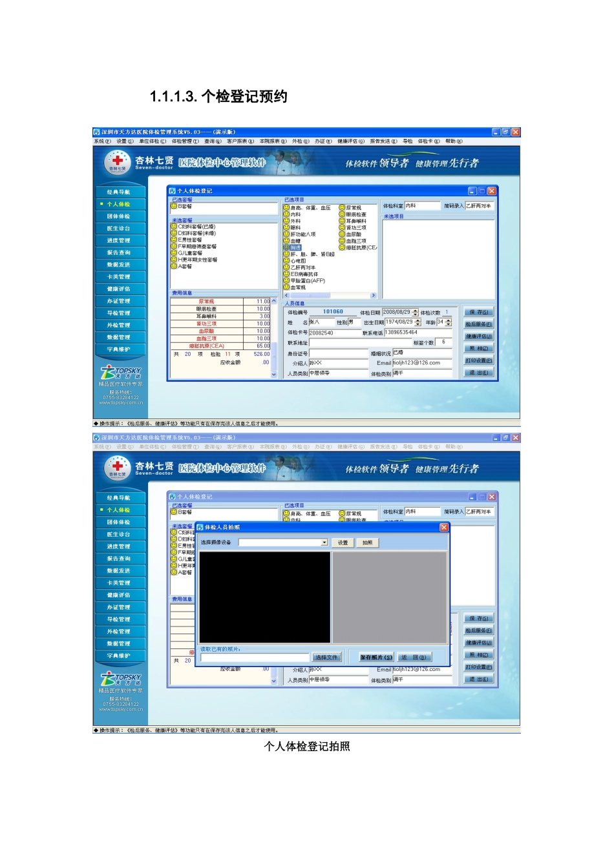Focus 简码录入 field in upper screenshot
This screenshot has height=868, width=614.
pyautogui.click(x=480, y=206)
